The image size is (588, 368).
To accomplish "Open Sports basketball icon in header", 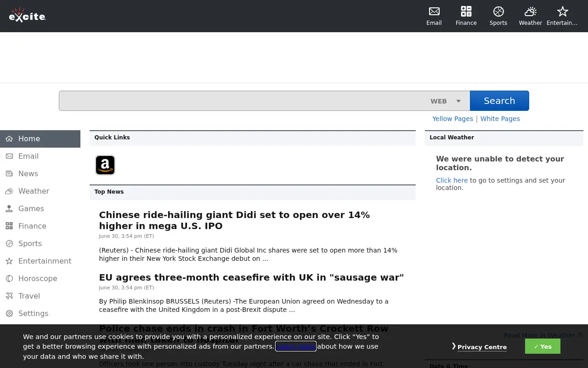I will pyautogui.click(x=498, y=11).
